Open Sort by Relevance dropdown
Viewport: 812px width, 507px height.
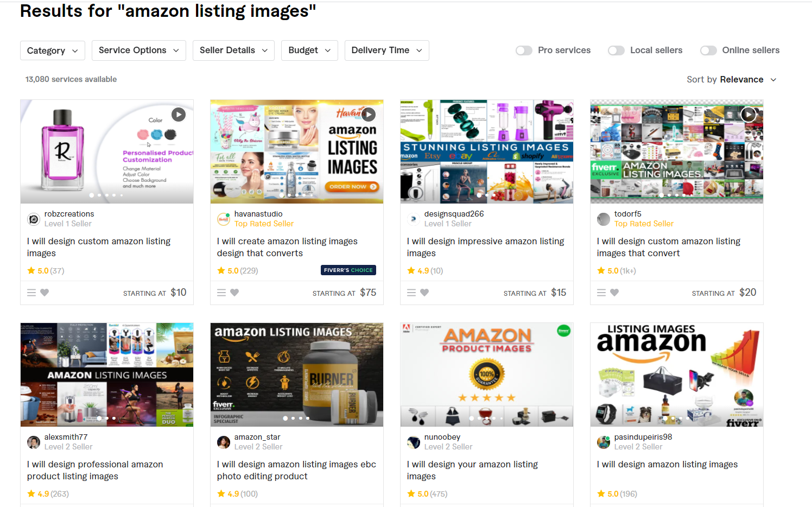(x=731, y=80)
